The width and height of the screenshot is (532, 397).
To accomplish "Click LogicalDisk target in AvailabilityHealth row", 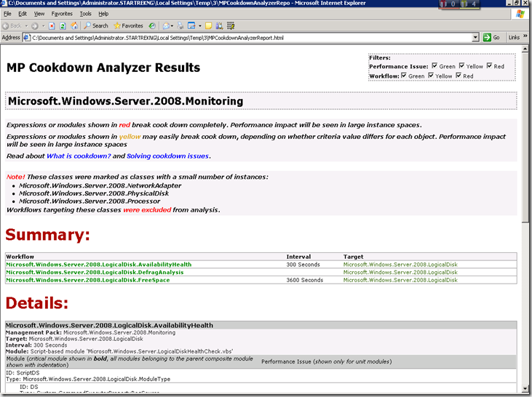I will pos(400,265).
